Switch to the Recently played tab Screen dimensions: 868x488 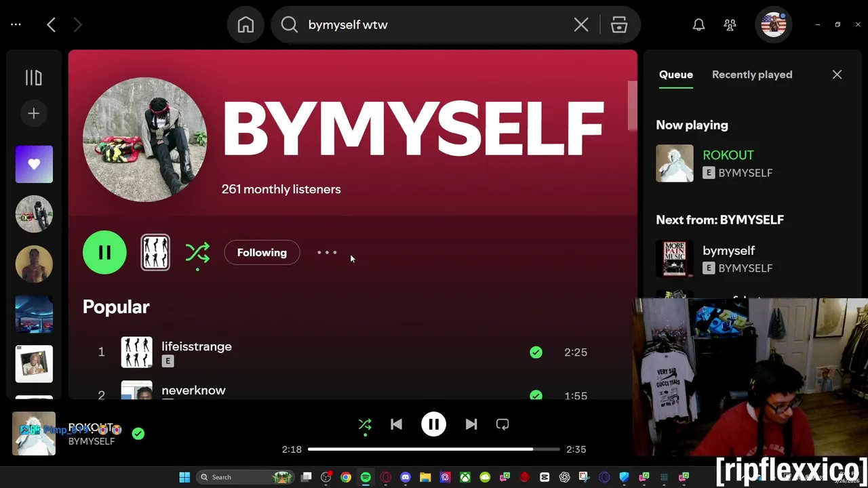(x=752, y=75)
